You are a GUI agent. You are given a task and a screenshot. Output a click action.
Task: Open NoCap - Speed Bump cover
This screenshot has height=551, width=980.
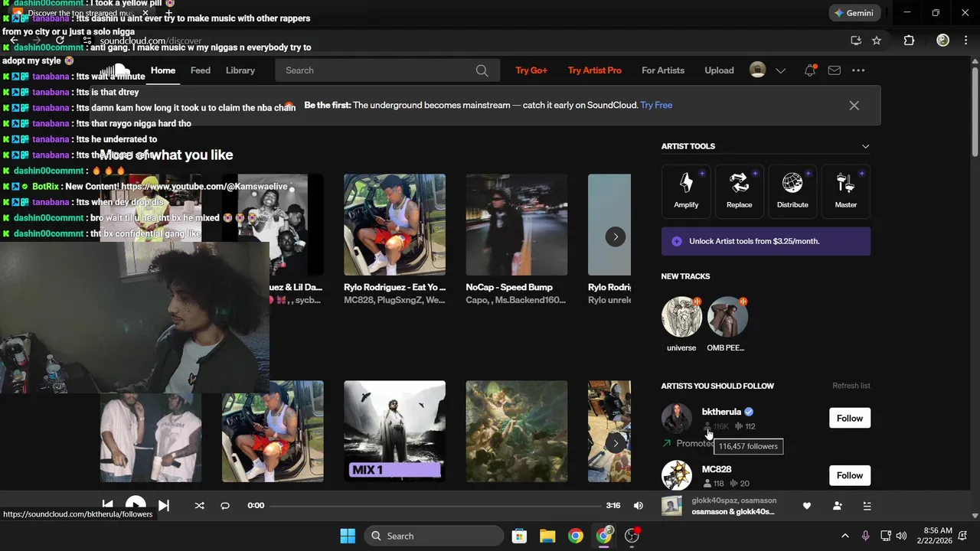coord(517,225)
